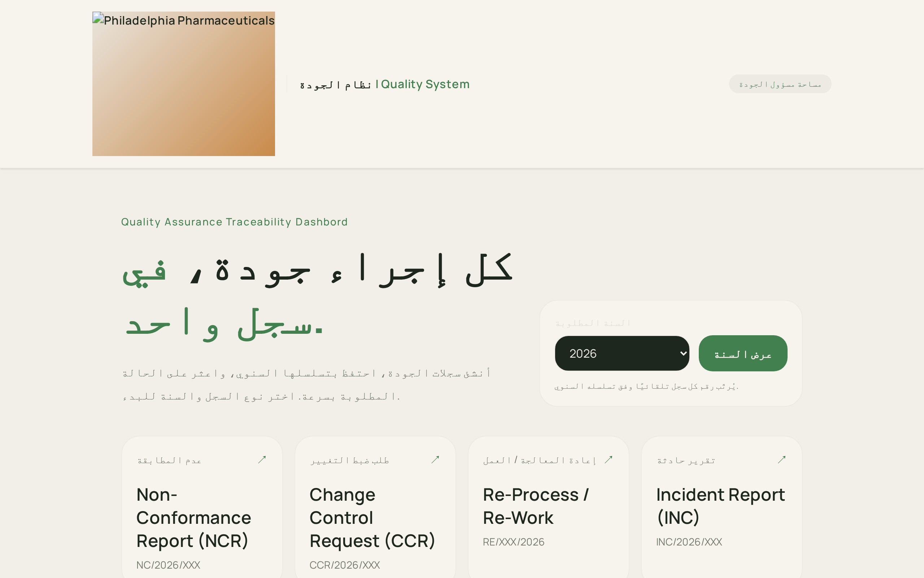Open the Change Control Request (CCR) card
Viewport: 924px width, 578px height.
[x=375, y=507]
